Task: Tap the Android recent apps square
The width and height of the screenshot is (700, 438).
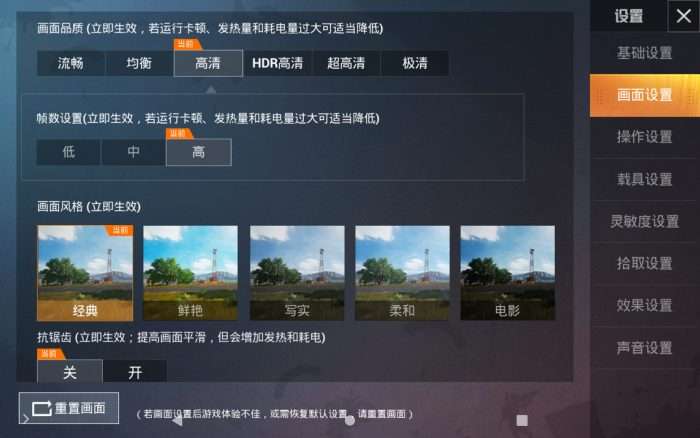Action: (x=522, y=420)
